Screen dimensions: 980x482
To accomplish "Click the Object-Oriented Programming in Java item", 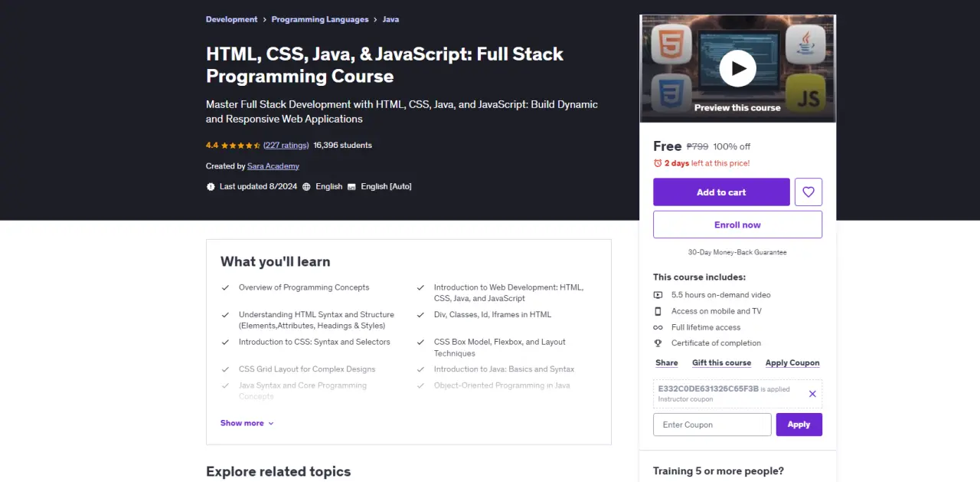I will pyautogui.click(x=501, y=385).
